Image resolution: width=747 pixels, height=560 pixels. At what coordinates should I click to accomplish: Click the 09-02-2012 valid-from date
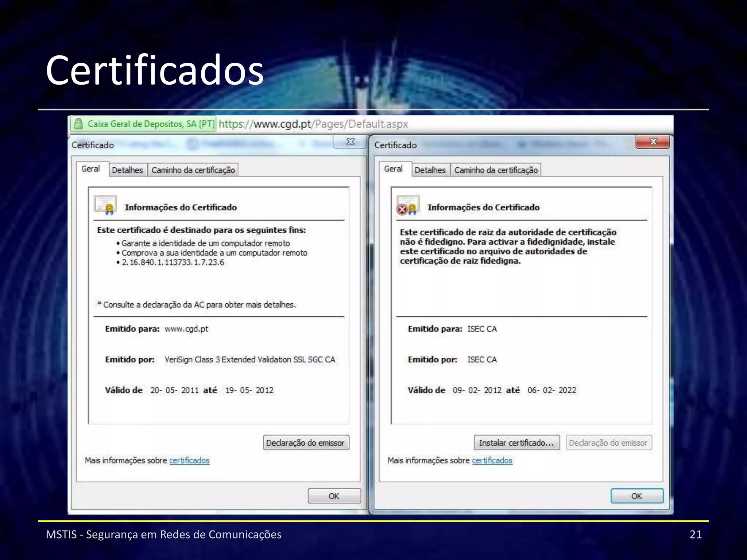[477, 390]
